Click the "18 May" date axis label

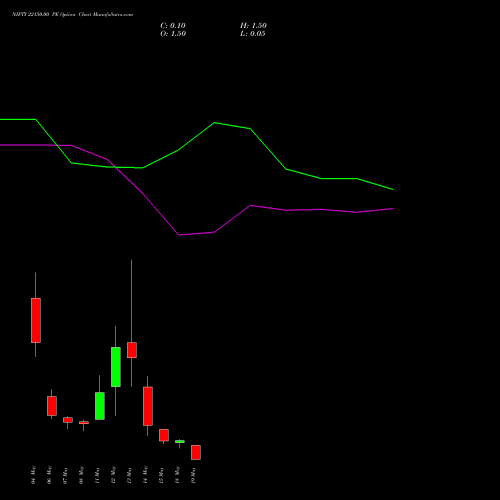pos(177,475)
